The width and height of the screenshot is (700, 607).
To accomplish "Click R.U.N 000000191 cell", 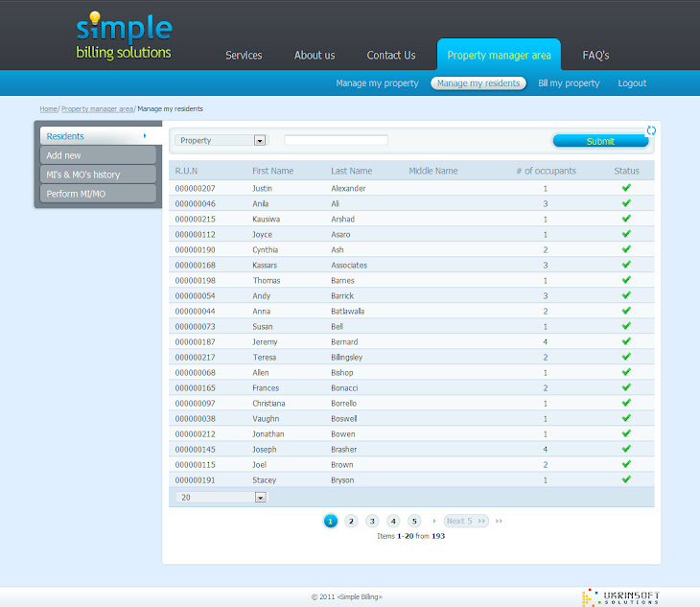I will coord(195,480).
